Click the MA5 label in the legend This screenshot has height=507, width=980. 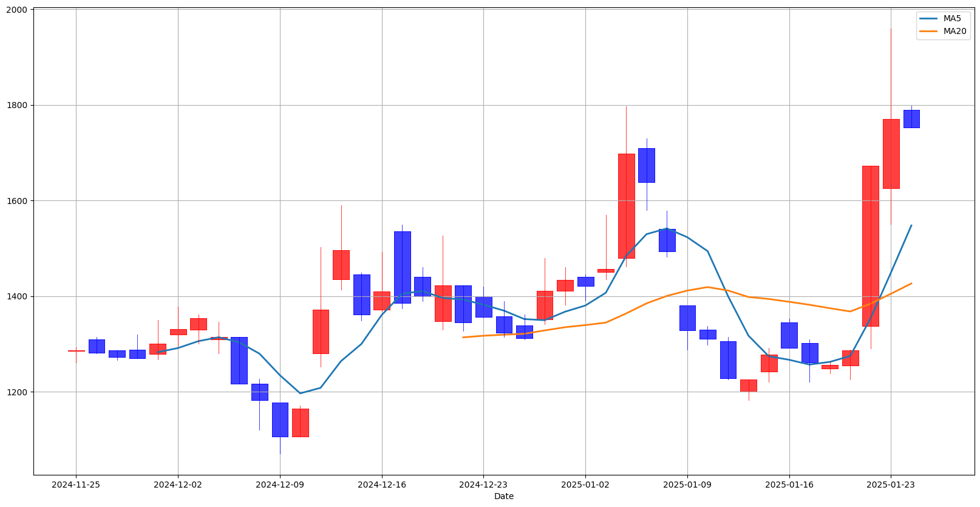[x=952, y=19]
